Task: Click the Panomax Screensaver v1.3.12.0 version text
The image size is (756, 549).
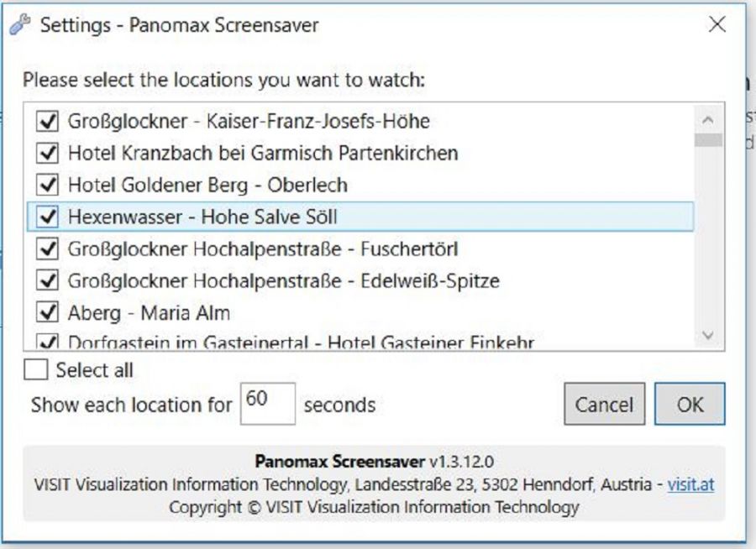Action: pos(374,461)
